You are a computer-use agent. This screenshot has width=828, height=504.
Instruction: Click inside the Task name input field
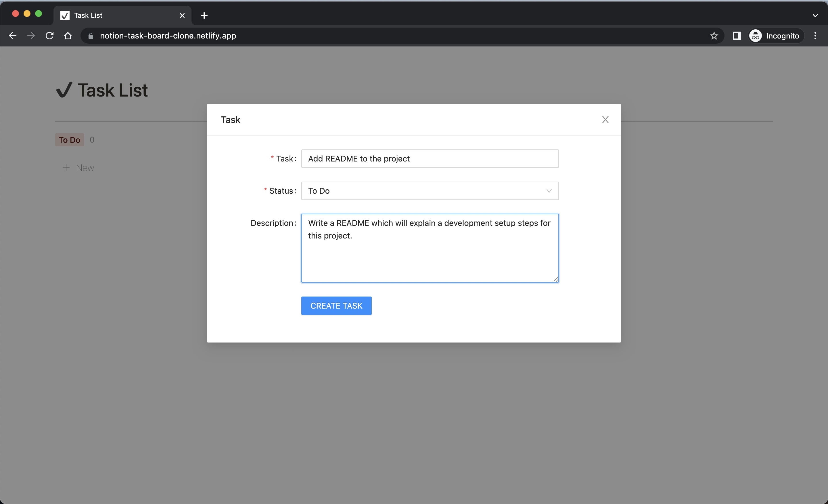coord(430,159)
